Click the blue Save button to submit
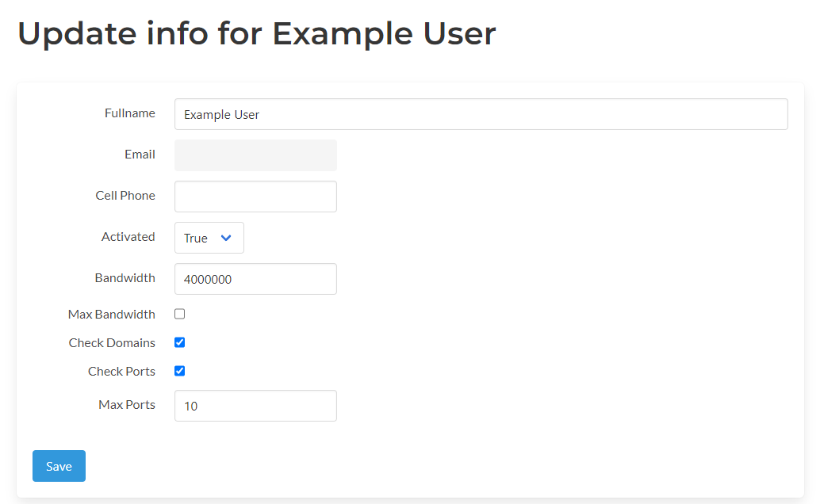The height and width of the screenshot is (504, 820). click(59, 466)
